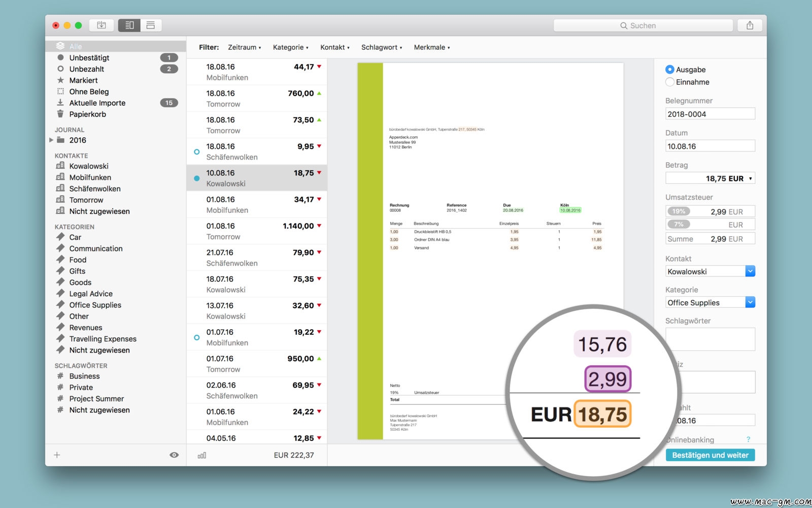The width and height of the screenshot is (812, 508).
Task: Click the import receipt toolbar icon
Action: pos(101,25)
